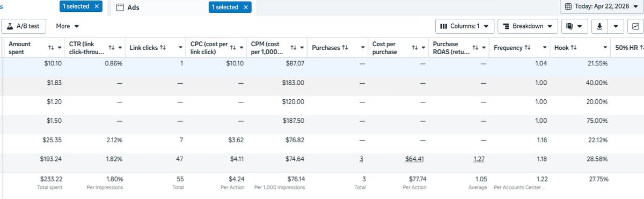The image size is (644, 199).
Task: Open cost per purchase $64.41 link
Action: 414,159
